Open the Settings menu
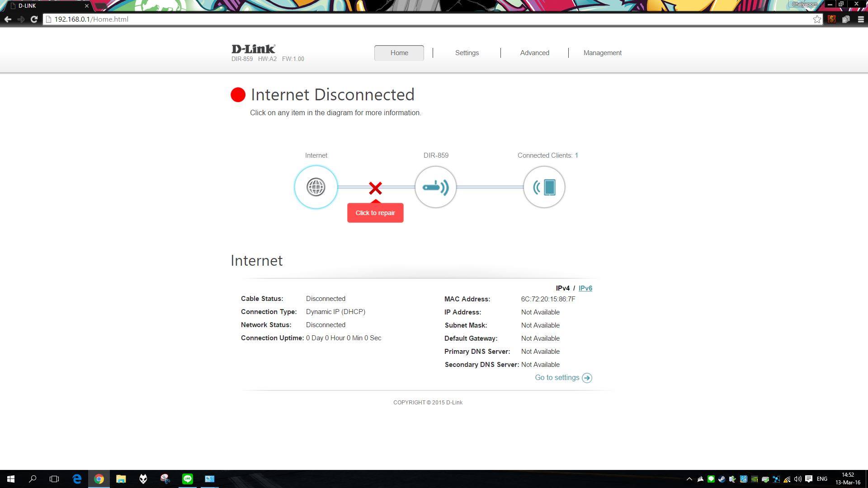 [467, 53]
